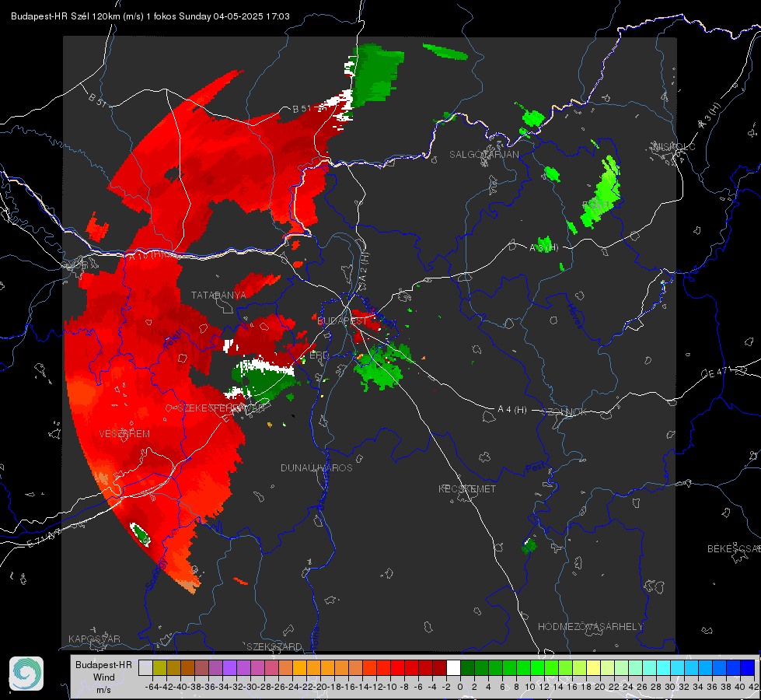
Task: Click the blue 'Pest' county label
Action: (x=535, y=468)
